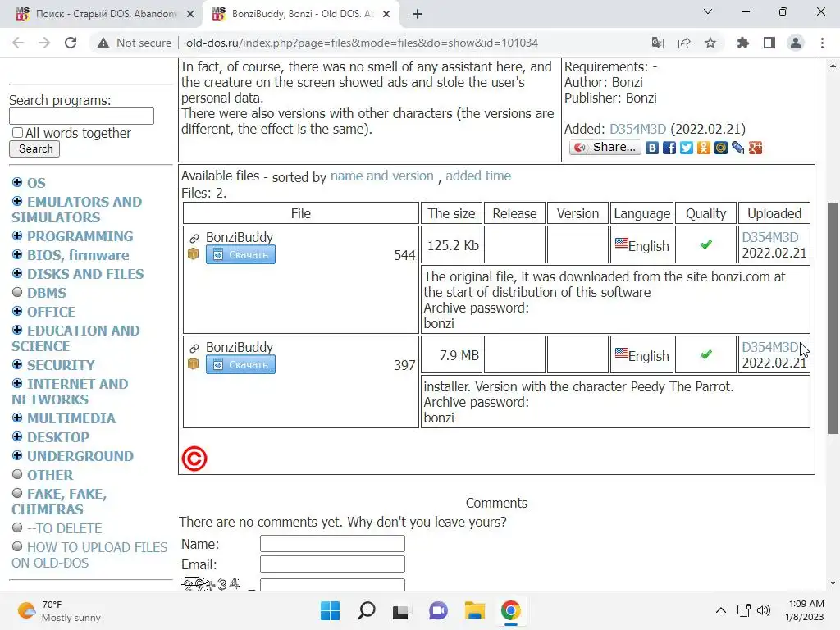This screenshot has height=630, width=840.
Task: Expand the OS category
Action: point(17,182)
